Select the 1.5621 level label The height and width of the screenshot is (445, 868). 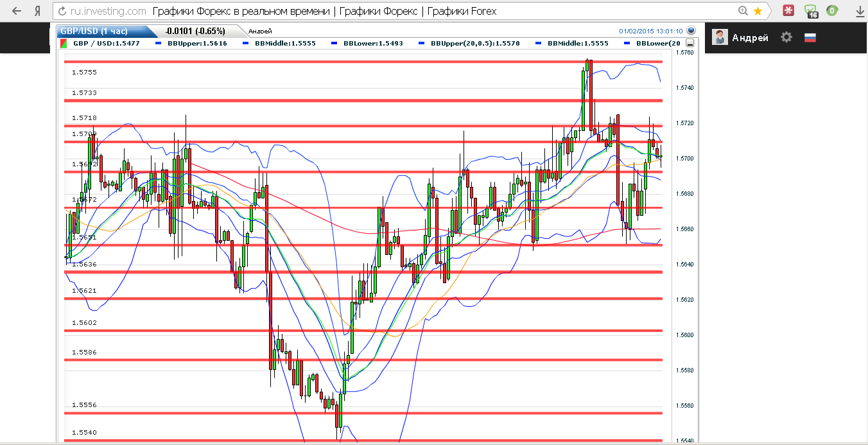pos(84,290)
